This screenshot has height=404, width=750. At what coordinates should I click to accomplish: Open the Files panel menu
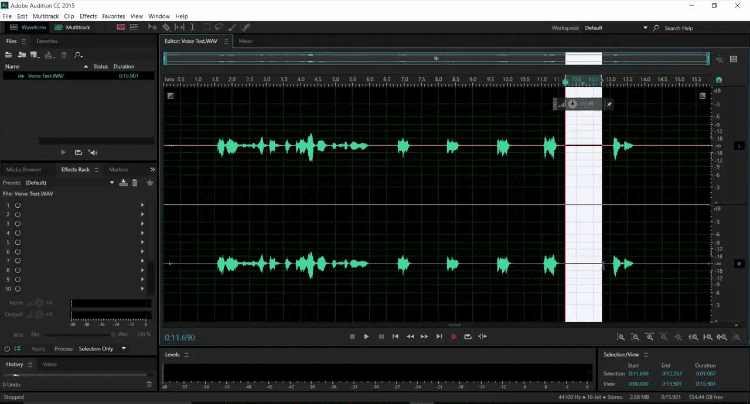[x=23, y=41]
